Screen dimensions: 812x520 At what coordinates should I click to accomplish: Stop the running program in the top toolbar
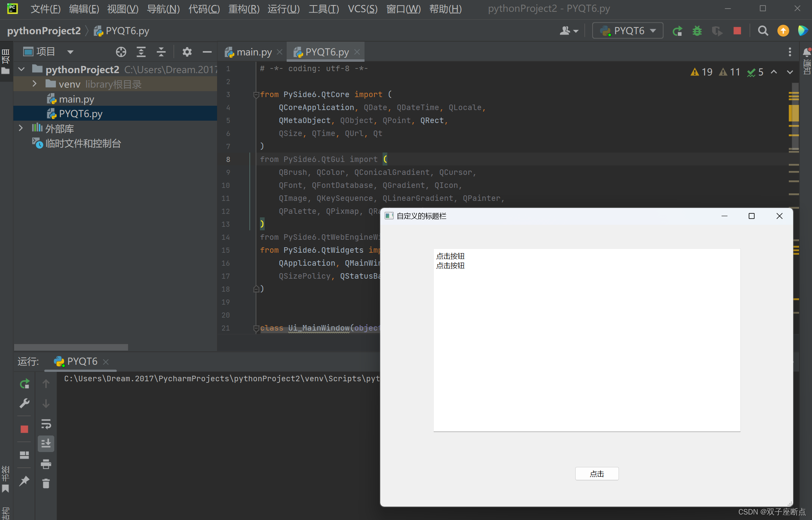pyautogui.click(x=737, y=31)
